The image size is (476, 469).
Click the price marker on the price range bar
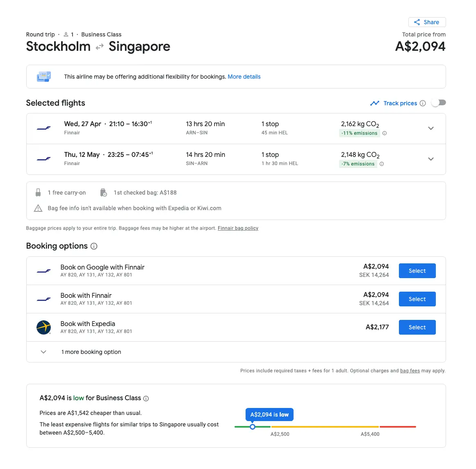(x=252, y=427)
